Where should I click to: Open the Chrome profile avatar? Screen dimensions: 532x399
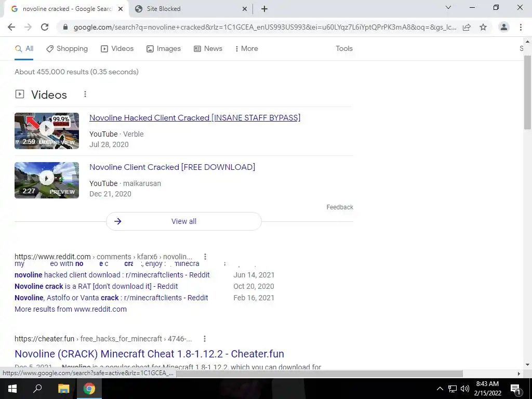click(x=504, y=27)
